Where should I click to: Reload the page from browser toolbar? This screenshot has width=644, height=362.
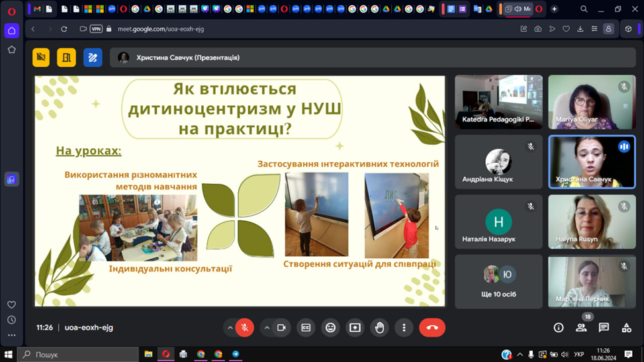[64, 29]
